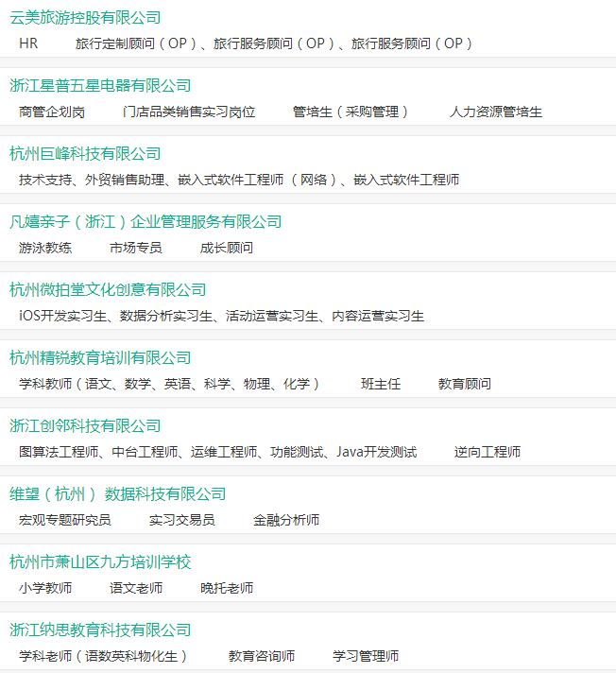Click the 门店品类销售实习岗位 position

pyautogui.click(x=189, y=112)
